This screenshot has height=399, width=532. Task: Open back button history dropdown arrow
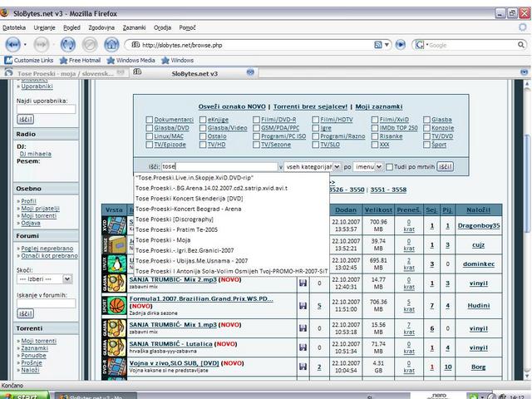click(25, 44)
